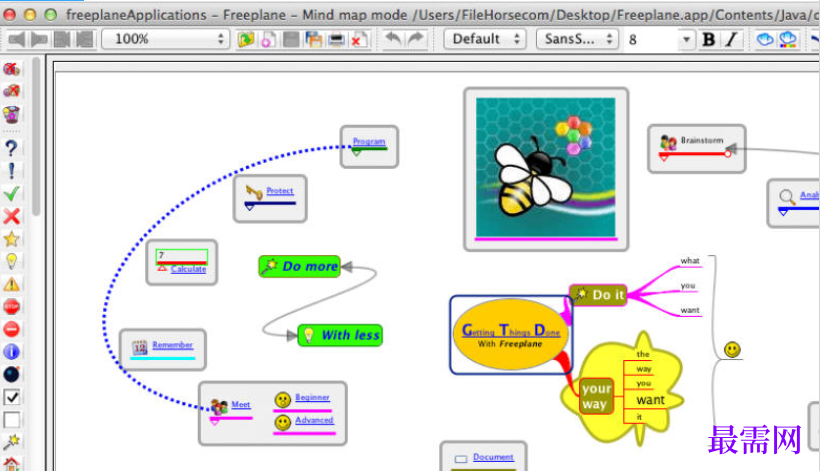Expand the Brainstorm node fold triangle
The image size is (820, 471).
[663, 157]
